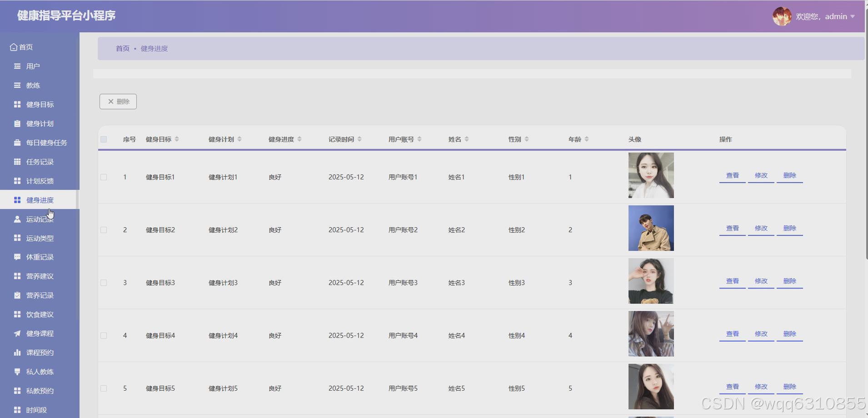Toggle the select-all checkbox in table header
This screenshot has width=868, height=418.
(103, 139)
